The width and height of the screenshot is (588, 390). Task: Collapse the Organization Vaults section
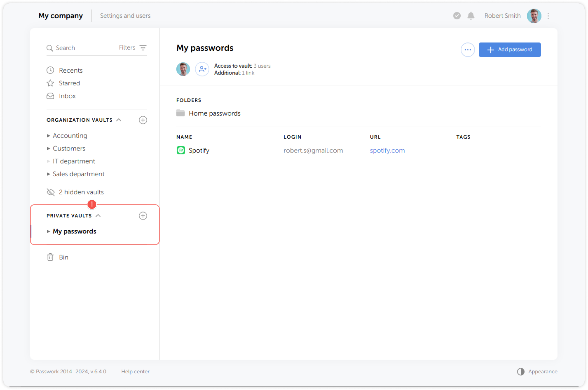coord(119,120)
